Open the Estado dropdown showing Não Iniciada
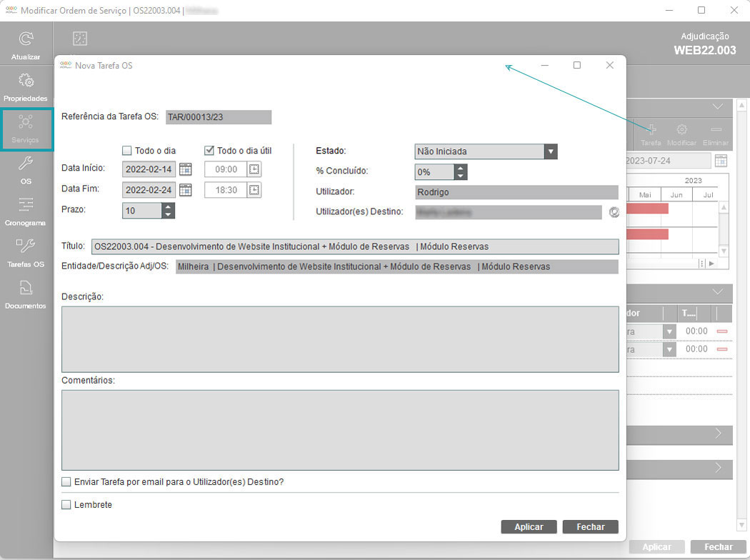The width and height of the screenshot is (750, 560). coord(550,151)
